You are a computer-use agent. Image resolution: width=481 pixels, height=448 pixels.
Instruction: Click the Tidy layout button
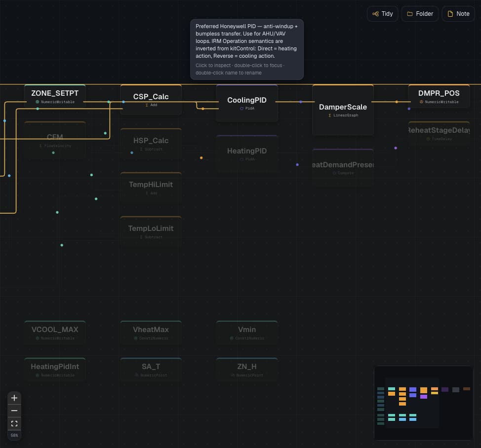(x=383, y=14)
